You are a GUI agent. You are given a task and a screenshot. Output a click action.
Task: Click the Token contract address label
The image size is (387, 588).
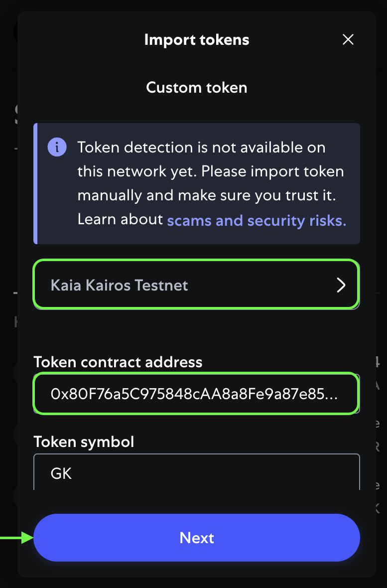pos(118,362)
